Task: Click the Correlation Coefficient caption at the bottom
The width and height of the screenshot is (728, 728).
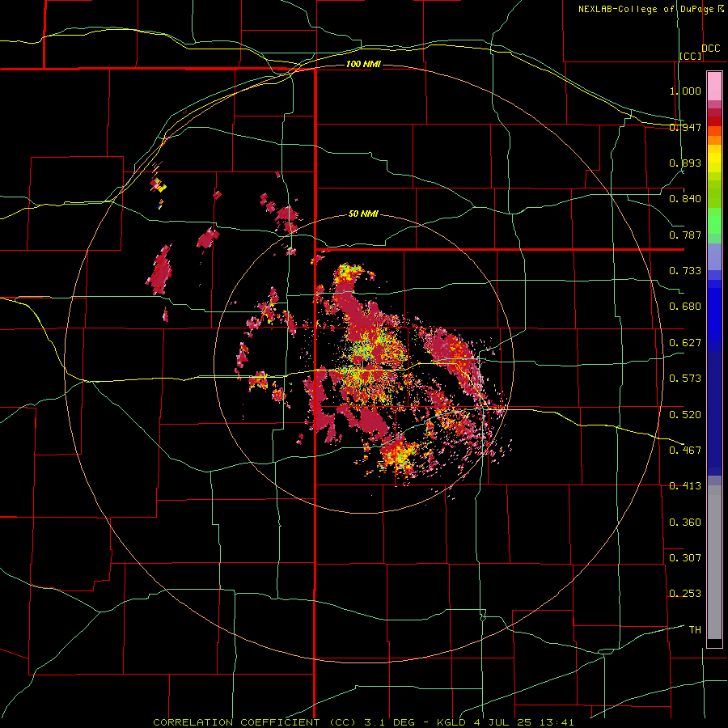Action: click(x=363, y=722)
